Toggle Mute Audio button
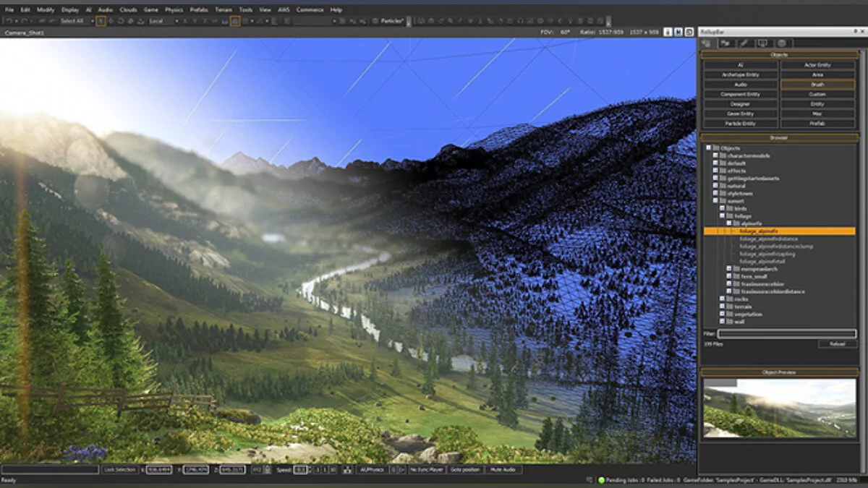 click(x=502, y=470)
